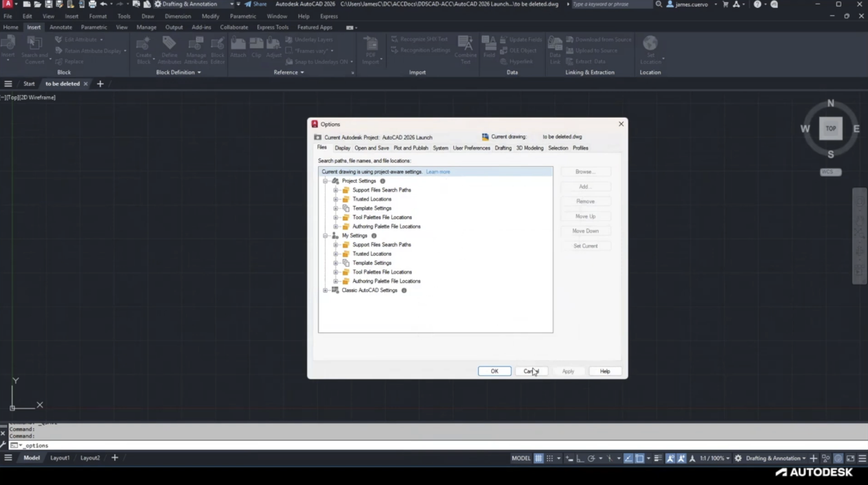Click the Classic AutoCAD Settings info icon

click(404, 291)
